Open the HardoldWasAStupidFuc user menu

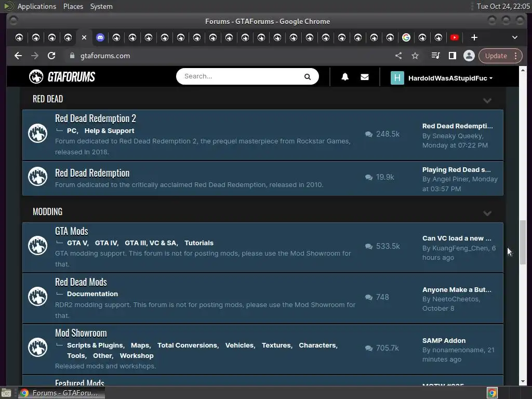(x=450, y=78)
